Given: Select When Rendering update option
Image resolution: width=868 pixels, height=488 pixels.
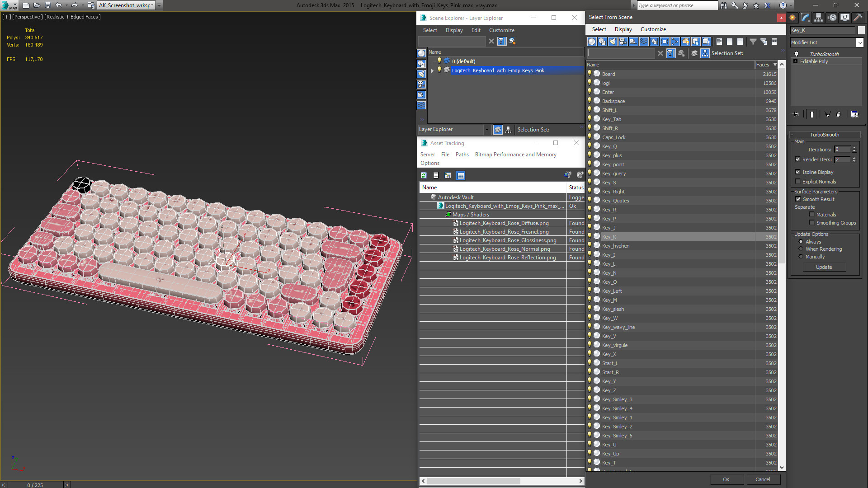Looking at the screenshot, I should point(801,249).
